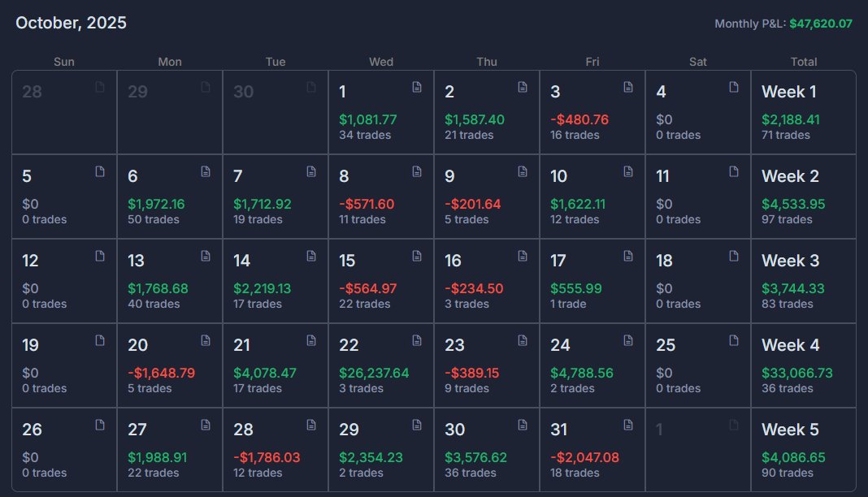Select October 7 profit $1,712.92
Viewport: 868px width, 497px height.
point(263,204)
